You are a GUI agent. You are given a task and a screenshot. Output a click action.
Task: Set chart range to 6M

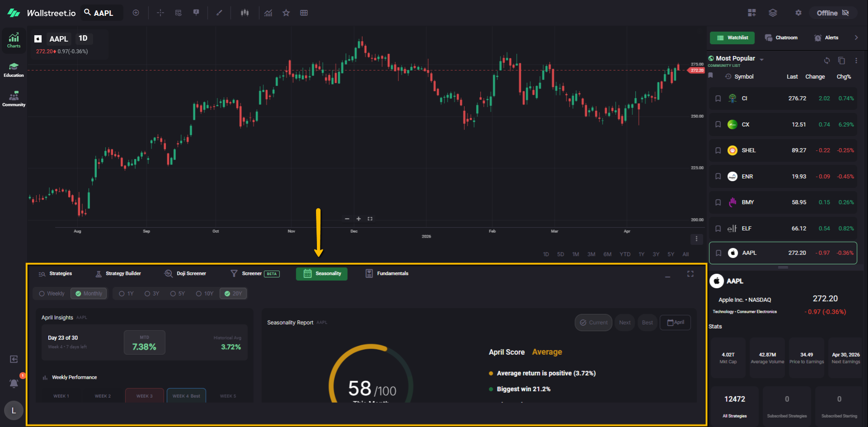tap(607, 254)
